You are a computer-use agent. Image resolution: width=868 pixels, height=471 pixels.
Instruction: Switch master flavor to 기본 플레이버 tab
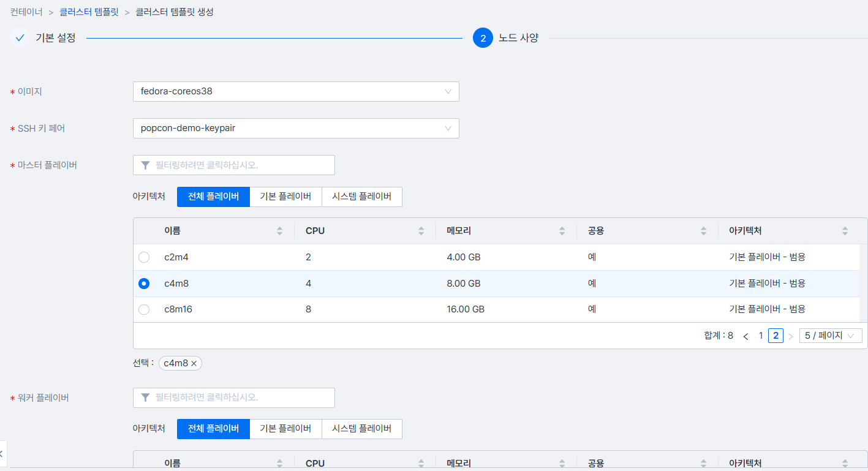(x=285, y=197)
